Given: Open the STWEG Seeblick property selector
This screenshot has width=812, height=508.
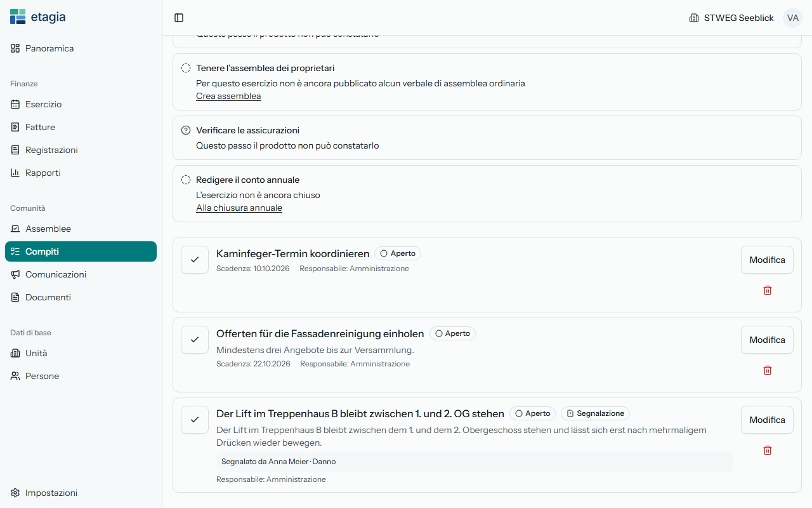Looking at the screenshot, I should (x=731, y=18).
